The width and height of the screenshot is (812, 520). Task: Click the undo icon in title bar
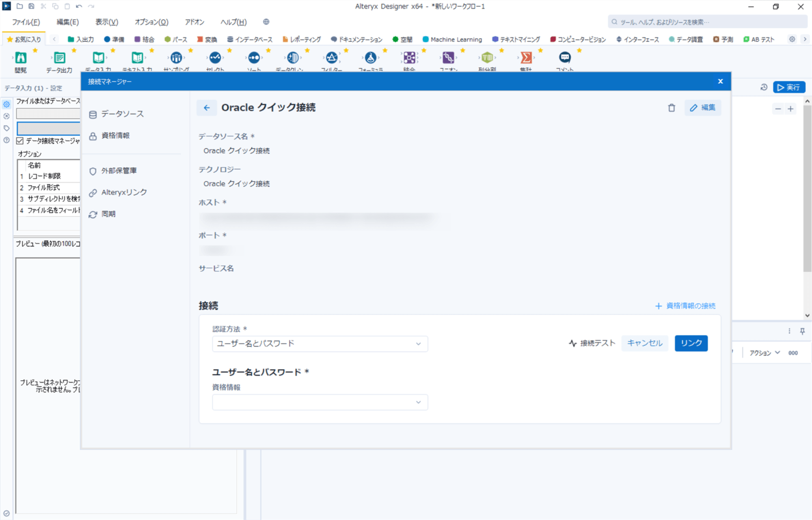79,6
